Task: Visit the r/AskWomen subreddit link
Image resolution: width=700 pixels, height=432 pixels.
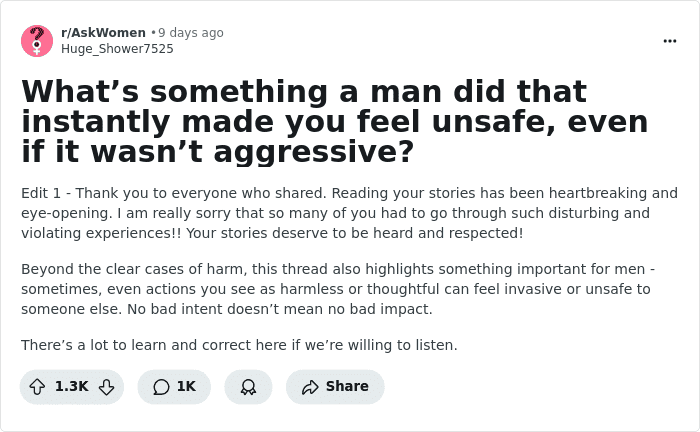Action: tap(103, 33)
